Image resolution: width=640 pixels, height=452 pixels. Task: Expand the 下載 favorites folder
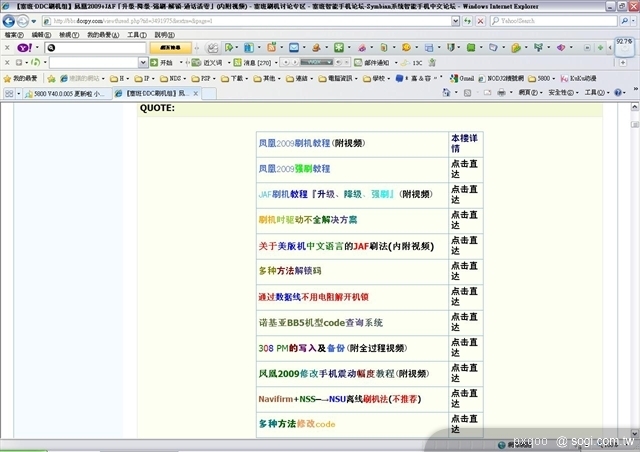click(x=234, y=78)
